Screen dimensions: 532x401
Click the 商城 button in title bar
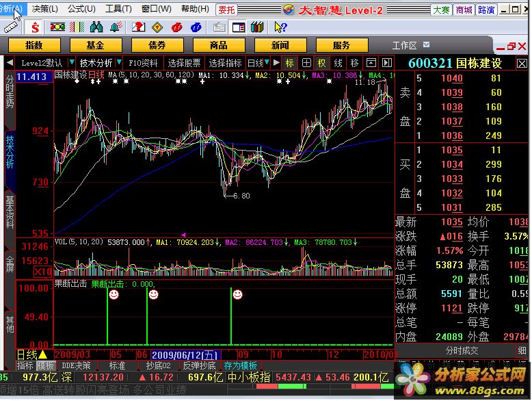464,10
